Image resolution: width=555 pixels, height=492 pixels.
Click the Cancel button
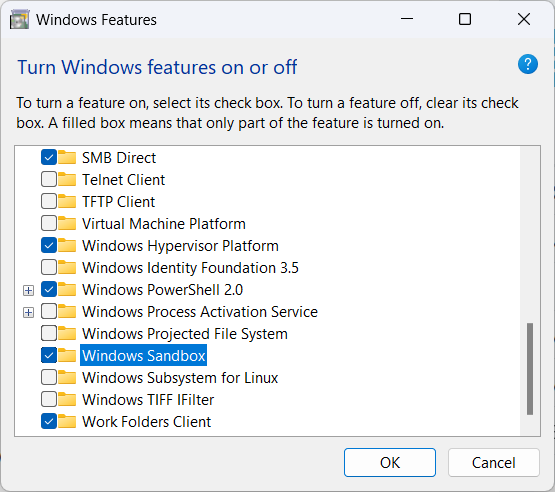[x=493, y=462]
